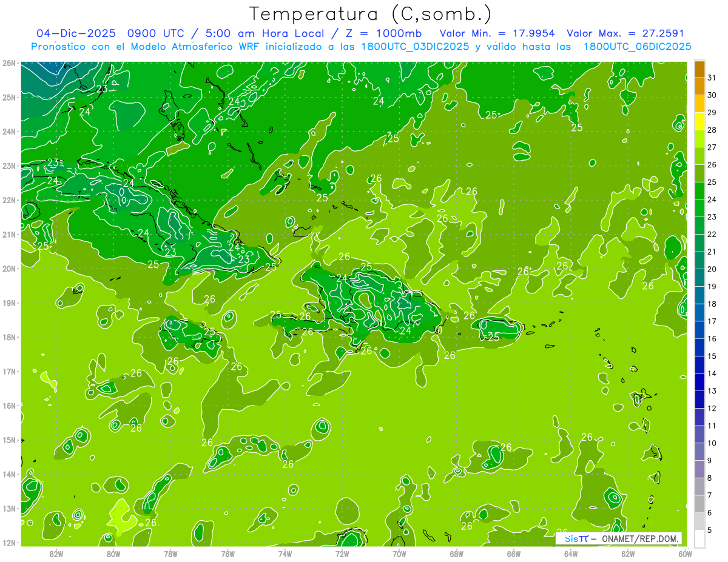The image size is (728, 562).
Task: Click the title "Temperatura (C,somb.)"
Action: point(371,13)
